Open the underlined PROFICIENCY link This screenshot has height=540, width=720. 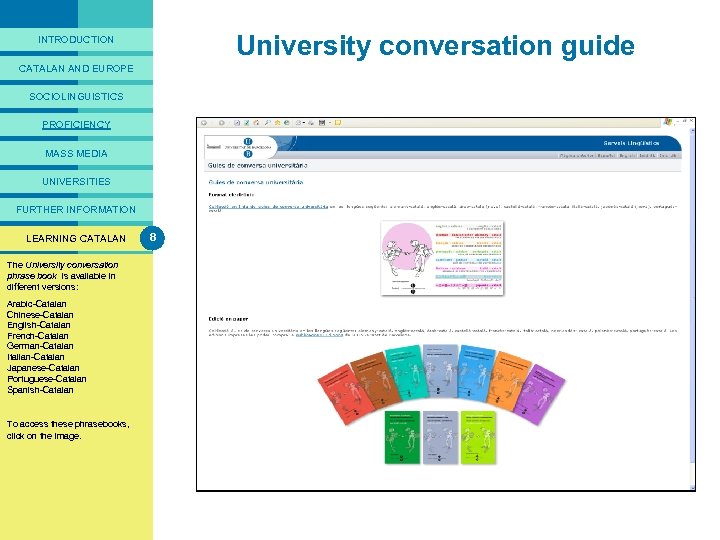point(76,124)
